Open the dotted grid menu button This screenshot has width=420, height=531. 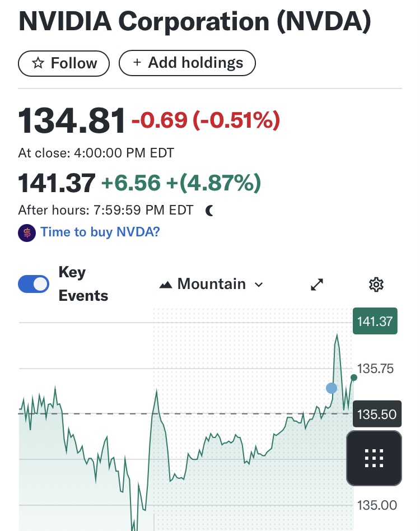point(374,458)
